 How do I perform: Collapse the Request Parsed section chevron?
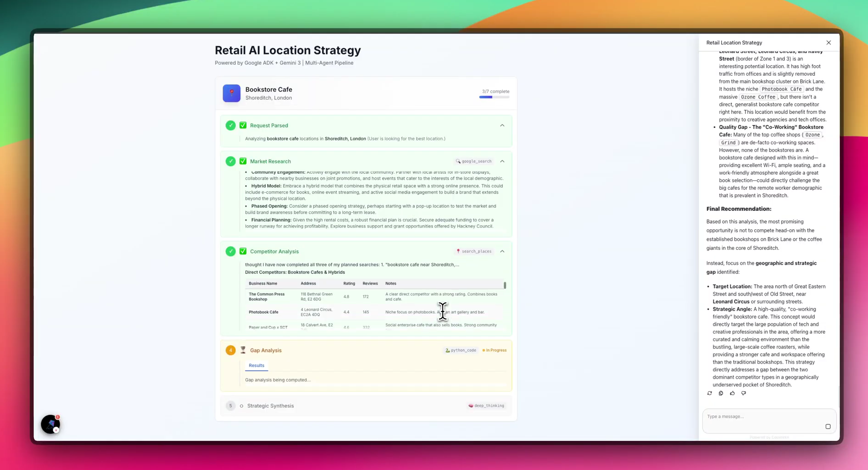(x=502, y=125)
